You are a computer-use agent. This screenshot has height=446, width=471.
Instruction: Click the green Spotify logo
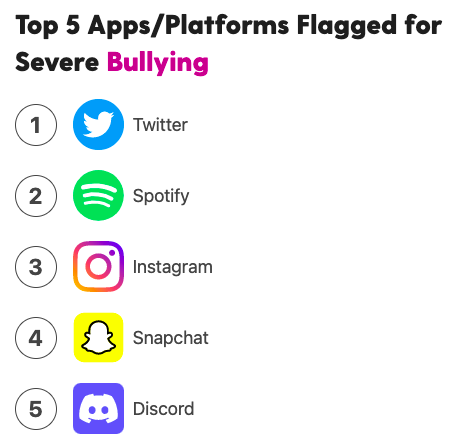click(98, 195)
